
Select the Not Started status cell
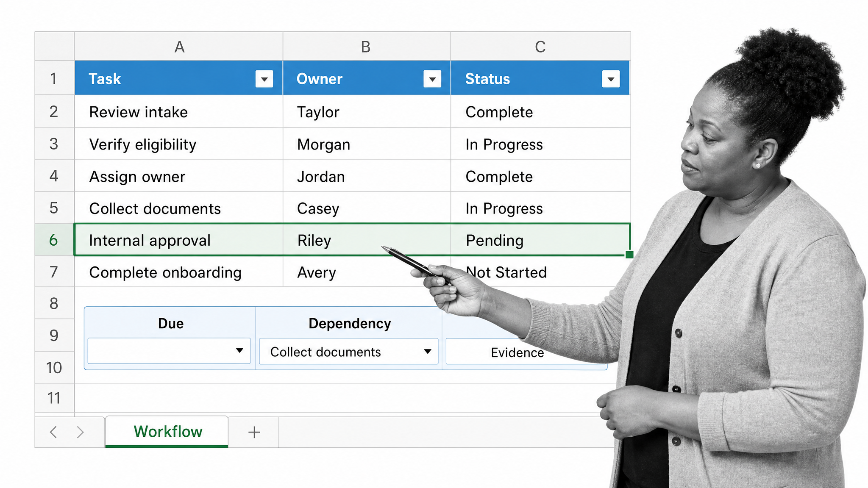pos(540,272)
